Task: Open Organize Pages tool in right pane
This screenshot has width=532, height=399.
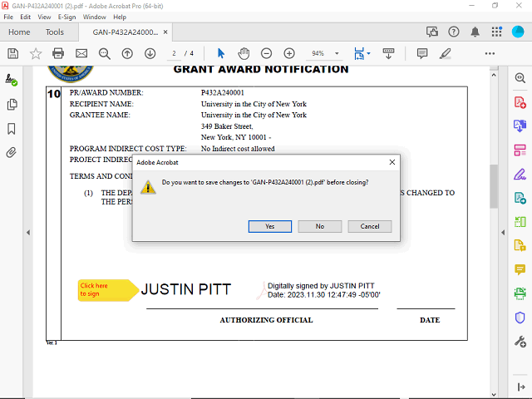Action: pos(520,150)
